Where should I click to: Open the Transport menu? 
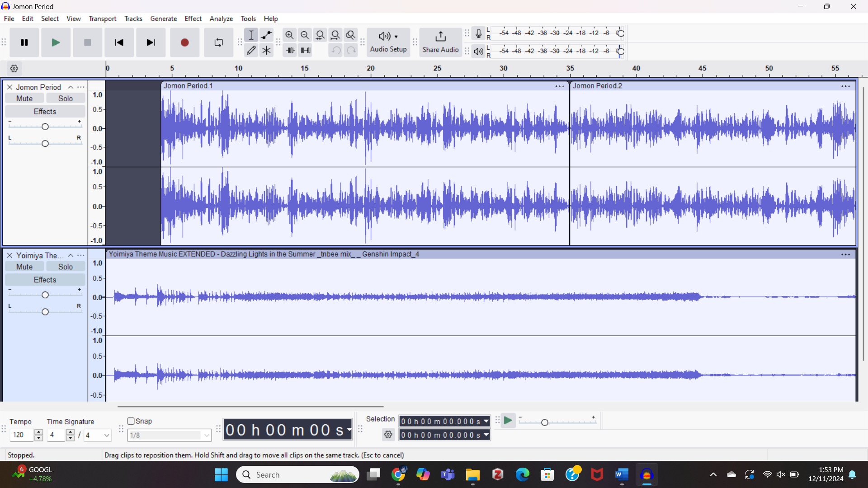click(x=103, y=19)
